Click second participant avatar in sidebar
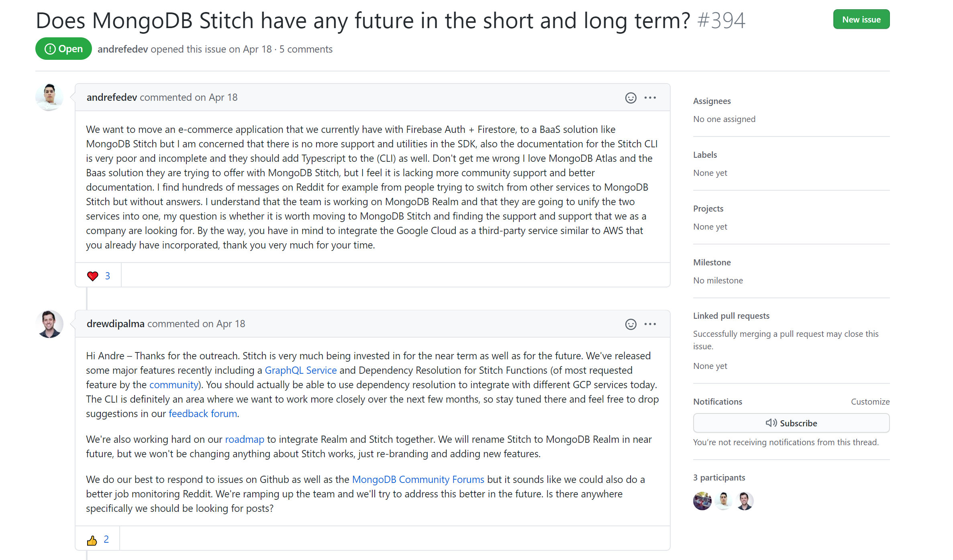This screenshot has height=560, width=953. 723,501
